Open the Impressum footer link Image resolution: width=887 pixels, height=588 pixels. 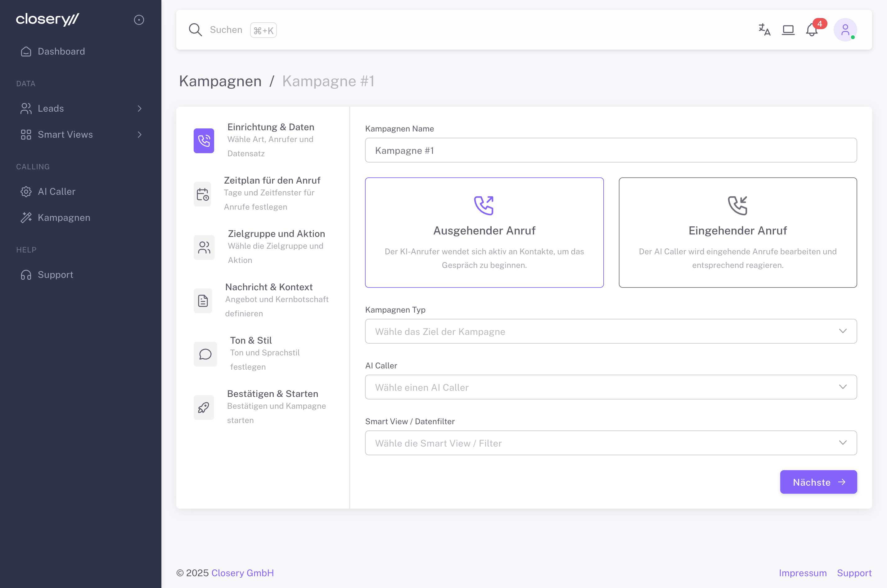click(803, 572)
